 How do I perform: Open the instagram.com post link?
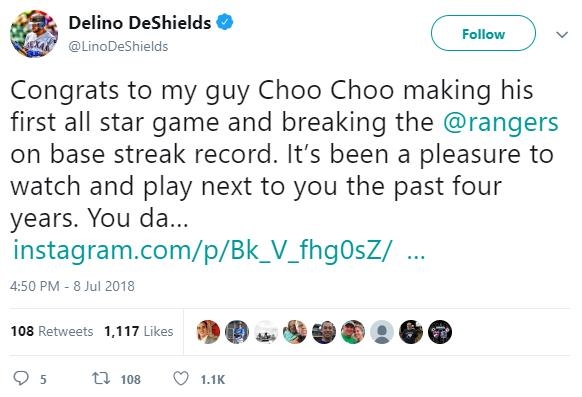[x=202, y=250]
